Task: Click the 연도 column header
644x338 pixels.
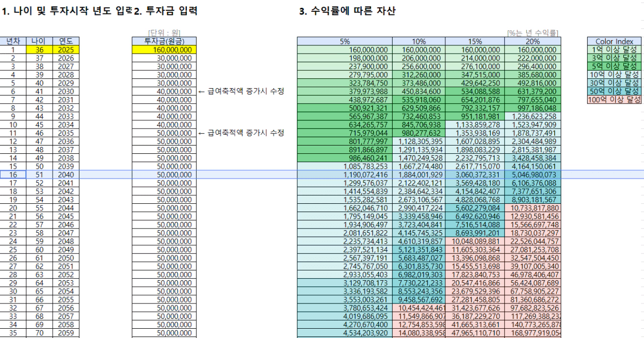Action: click(66, 42)
